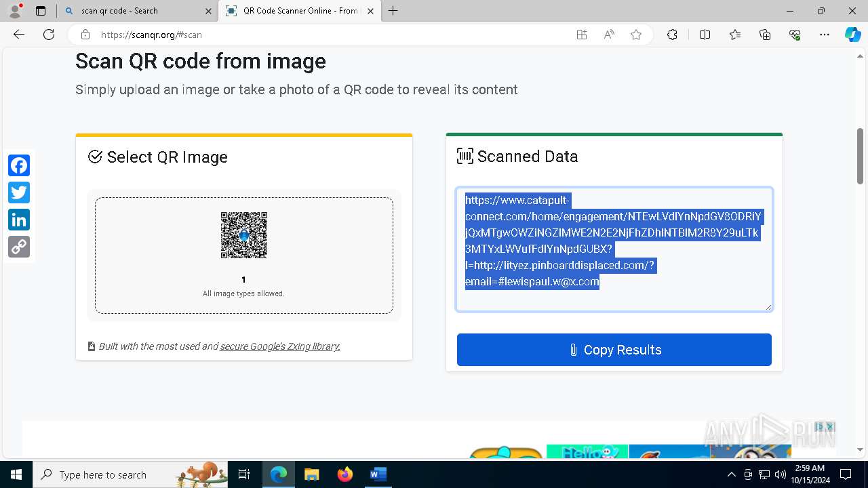View site information lock icon
Image resolution: width=868 pixels, height=488 pixels.
(x=85, y=35)
